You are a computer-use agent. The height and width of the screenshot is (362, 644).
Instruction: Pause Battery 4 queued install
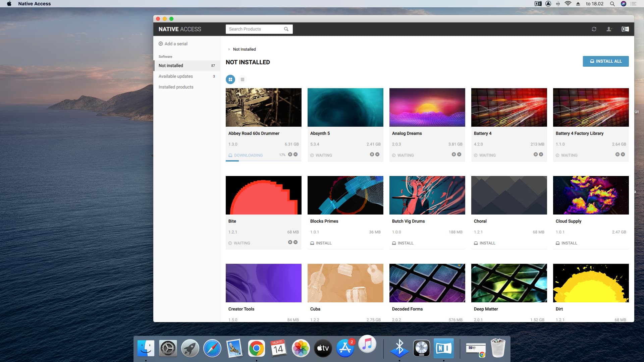click(536, 155)
